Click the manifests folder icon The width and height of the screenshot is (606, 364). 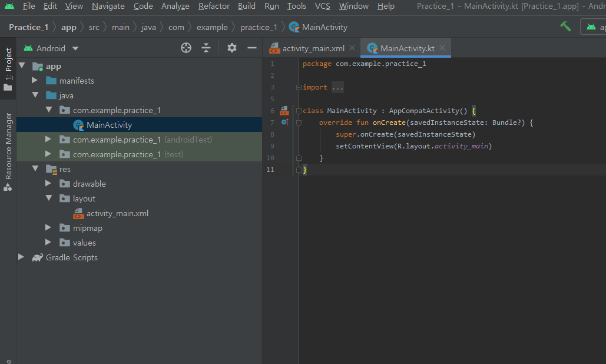[51, 81]
